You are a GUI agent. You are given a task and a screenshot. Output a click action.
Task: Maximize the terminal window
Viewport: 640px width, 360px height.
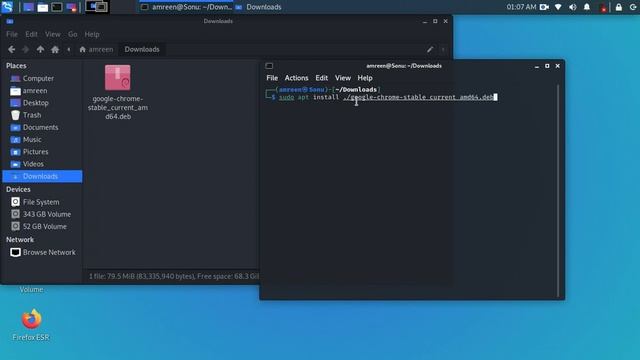(547, 66)
